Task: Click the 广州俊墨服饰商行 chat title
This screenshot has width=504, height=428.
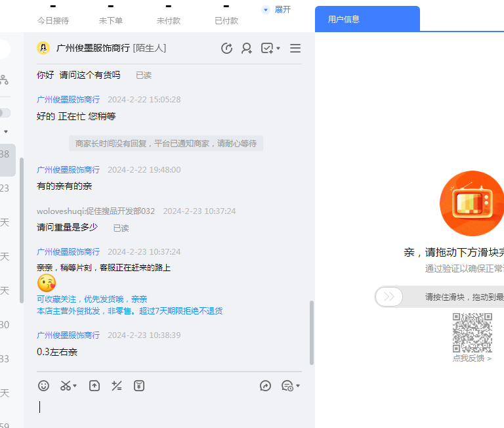Action: click(x=93, y=48)
